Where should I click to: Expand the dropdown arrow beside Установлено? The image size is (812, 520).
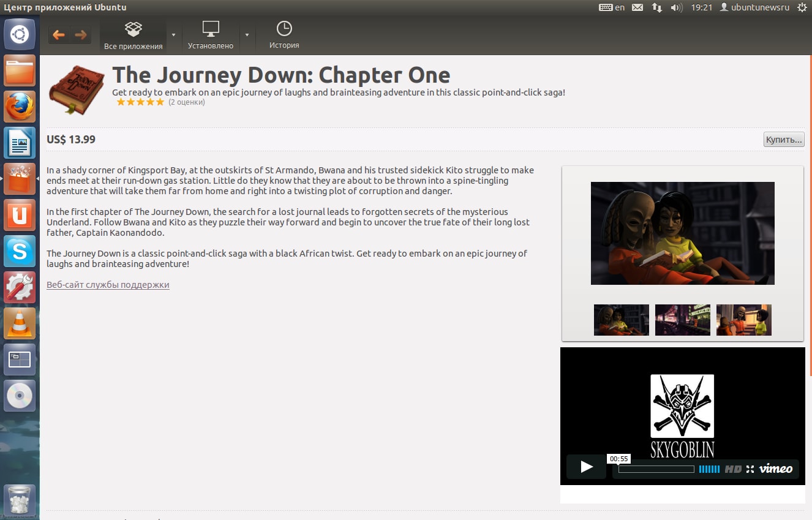[247, 35]
